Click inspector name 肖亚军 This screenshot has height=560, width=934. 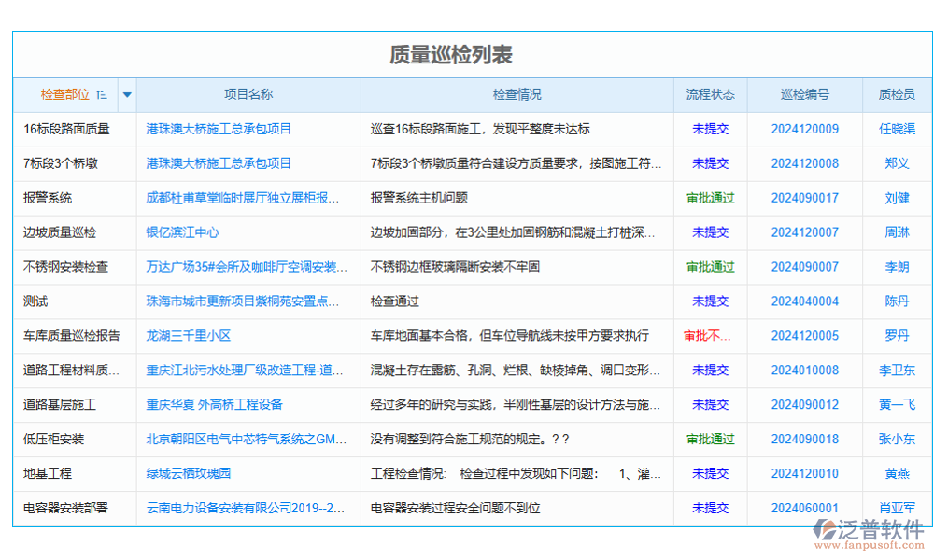point(895,508)
